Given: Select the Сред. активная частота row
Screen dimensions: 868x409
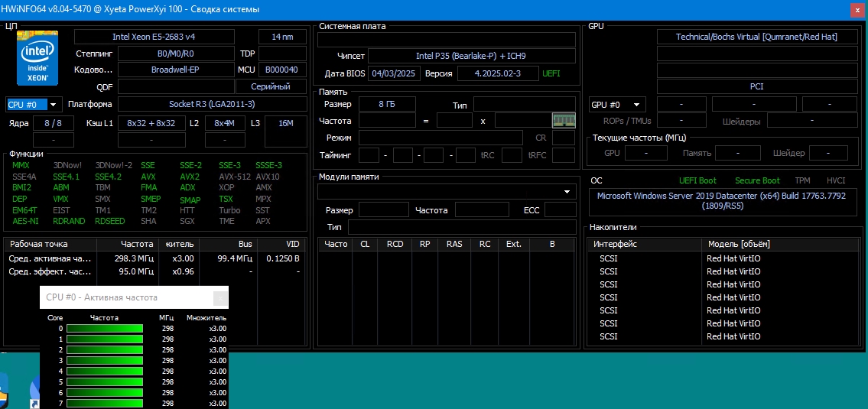Looking at the screenshot, I should coord(50,258).
